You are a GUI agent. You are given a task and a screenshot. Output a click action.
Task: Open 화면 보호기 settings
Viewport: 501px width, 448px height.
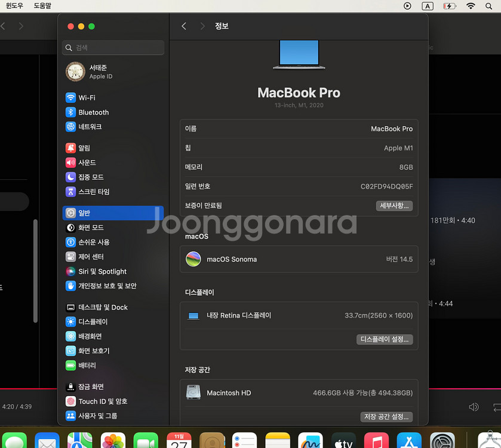pyautogui.click(x=113, y=351)
